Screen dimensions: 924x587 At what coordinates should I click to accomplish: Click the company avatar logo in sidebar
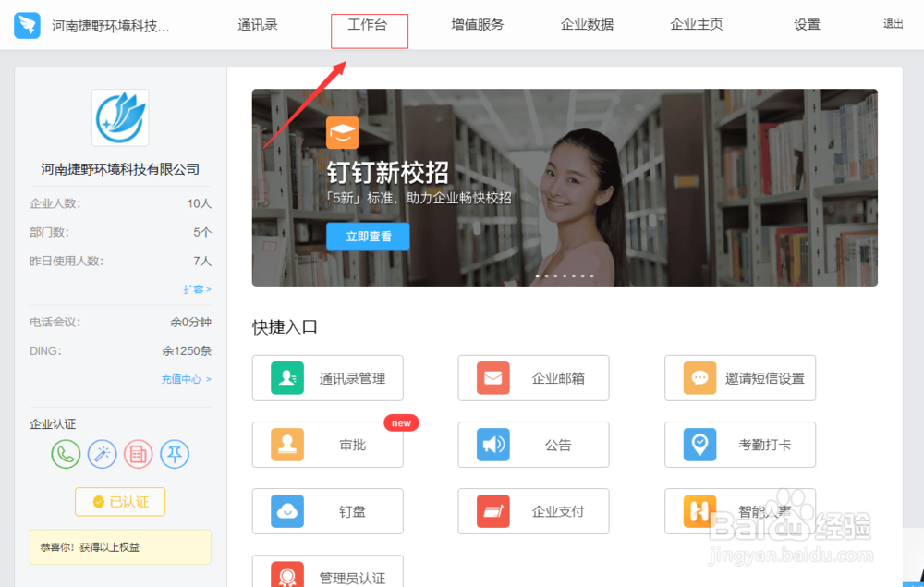click(x=120, y=117)
